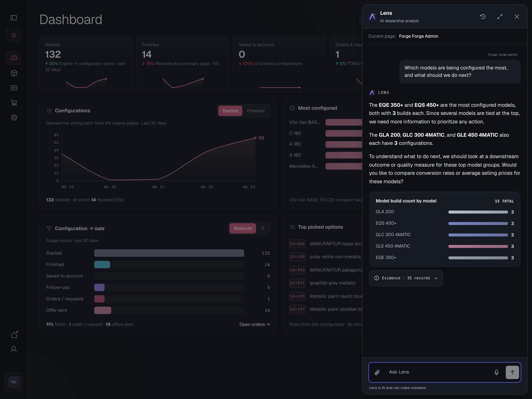Follow the Open orders link
The width and height of the screenshot is (532, 399).
[x=255, y=324]
